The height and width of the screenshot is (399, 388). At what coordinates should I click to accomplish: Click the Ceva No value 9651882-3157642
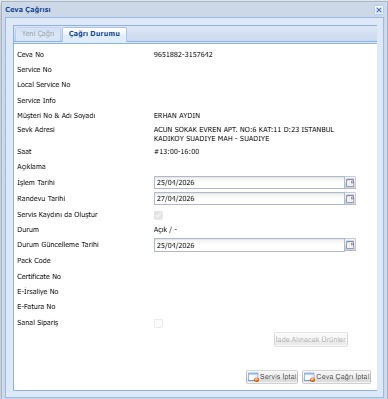183,54
